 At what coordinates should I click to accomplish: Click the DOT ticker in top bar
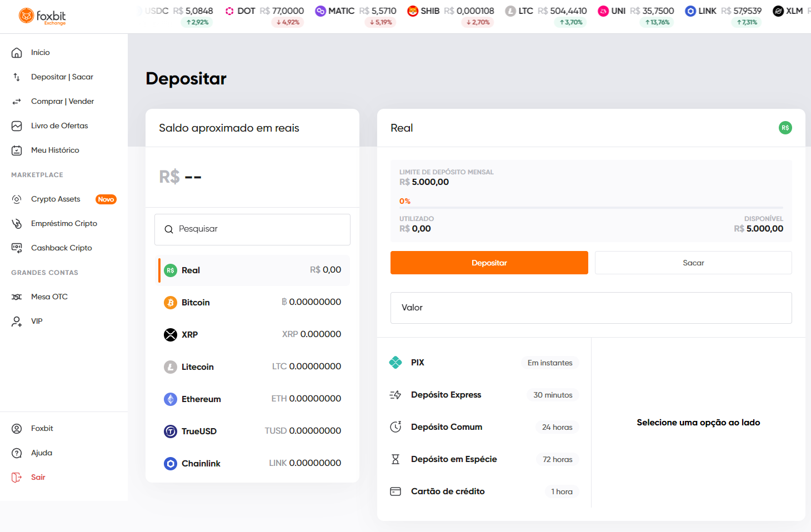pyautogui.click(x=264, y=16)
